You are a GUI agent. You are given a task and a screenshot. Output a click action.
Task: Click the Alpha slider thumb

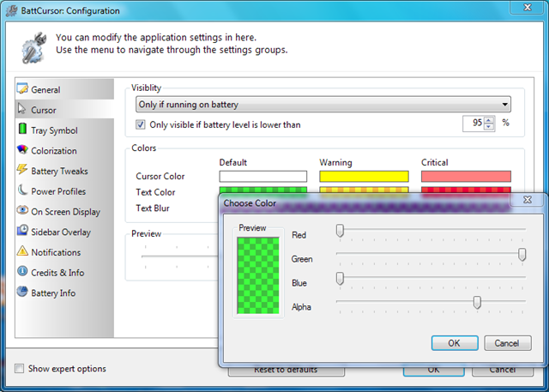tap(477, 302)
